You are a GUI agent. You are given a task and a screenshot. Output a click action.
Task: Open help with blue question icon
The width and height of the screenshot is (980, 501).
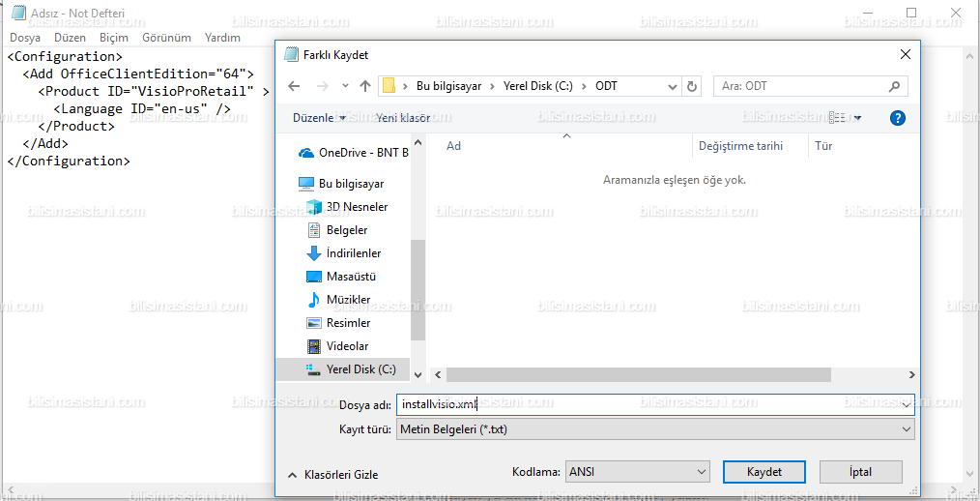click(x=898, y=118)
